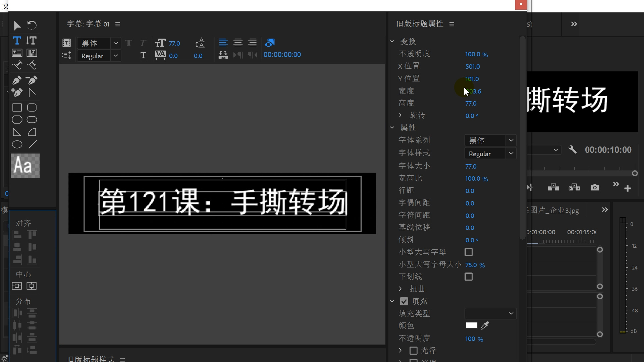The image size is (644, 362).
Task: Click the properties panel scrollbar
Action: 522,138
